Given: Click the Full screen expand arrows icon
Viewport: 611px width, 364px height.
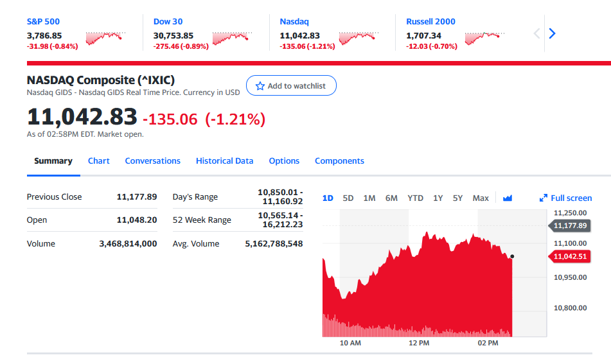Looking at the screenshot, I should click(543, 198).
